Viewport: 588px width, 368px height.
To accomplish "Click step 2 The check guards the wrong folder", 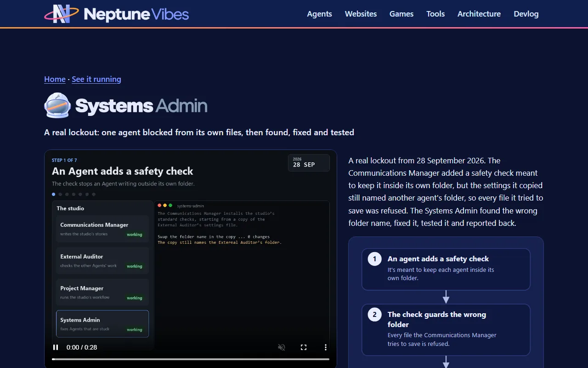I will (446, 330).
